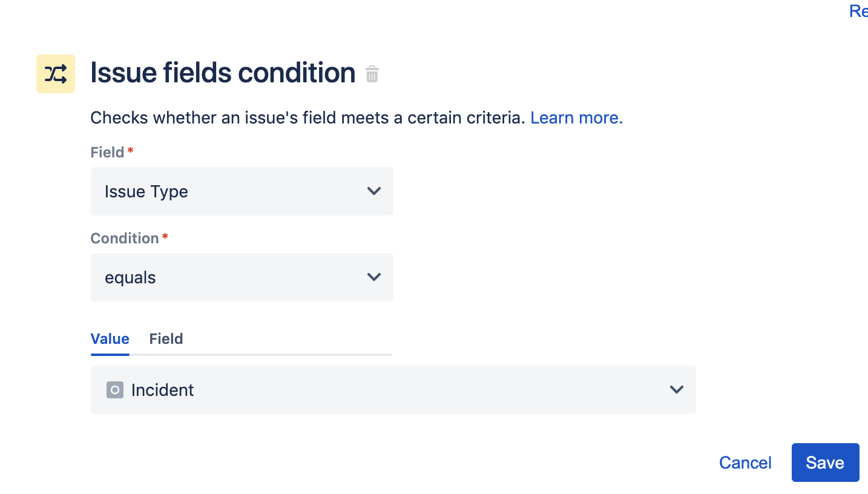Open the Condition dropdown showing equals

point(242,277)
